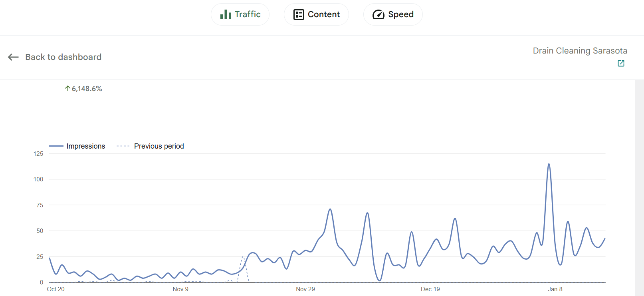The height and width of the screenshot is (296, 644).
Task: Select the Traffic tab
Action: [x=240, y=14]
